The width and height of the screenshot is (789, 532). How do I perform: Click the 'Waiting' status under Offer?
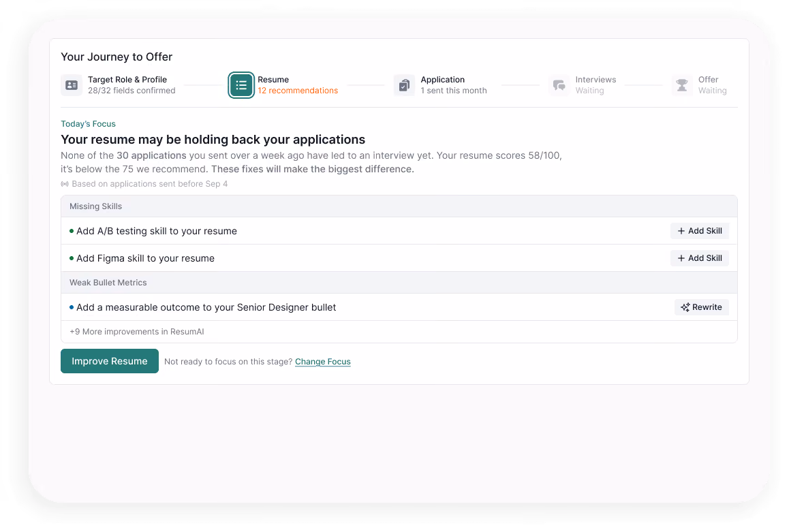pos(713,91)
